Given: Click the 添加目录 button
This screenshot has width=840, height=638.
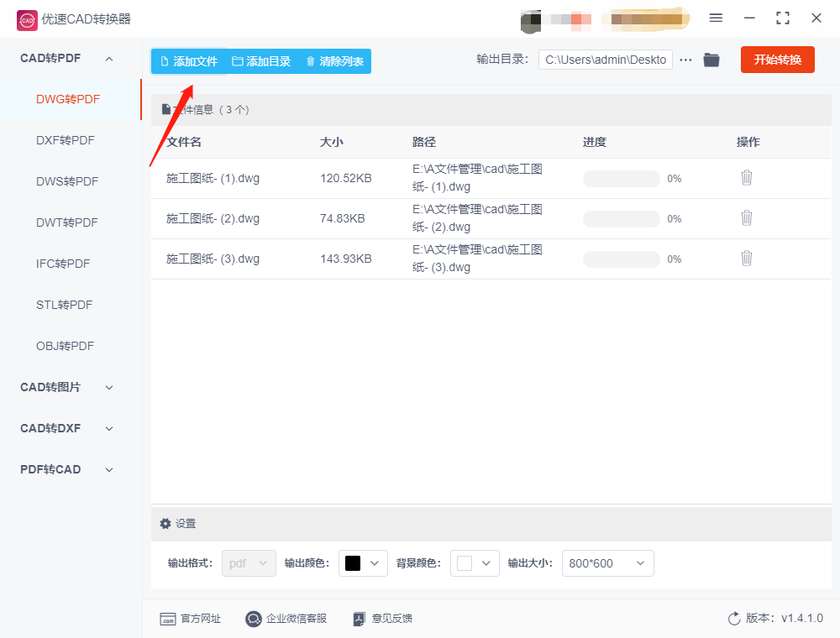Looking at the screenshot, I should pyautogui.click(x=261, y=61).
